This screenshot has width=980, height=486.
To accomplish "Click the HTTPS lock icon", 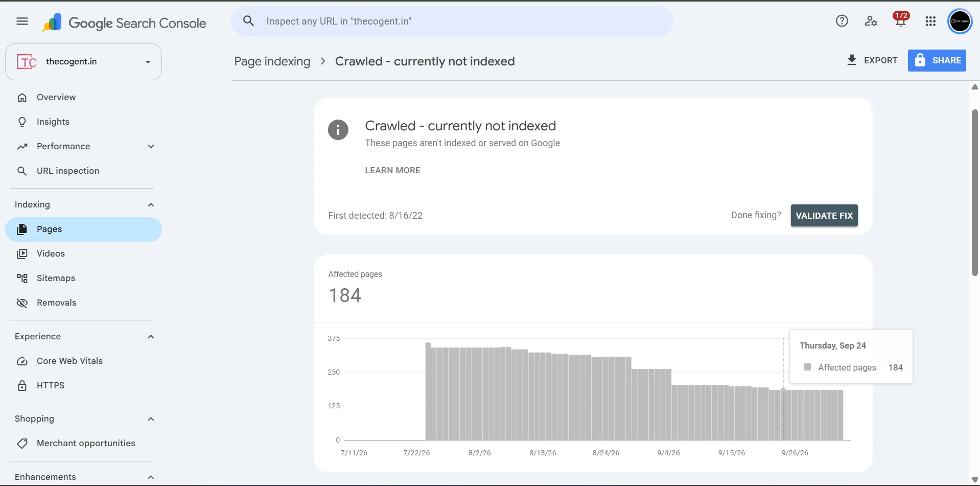I will (22, 385).
